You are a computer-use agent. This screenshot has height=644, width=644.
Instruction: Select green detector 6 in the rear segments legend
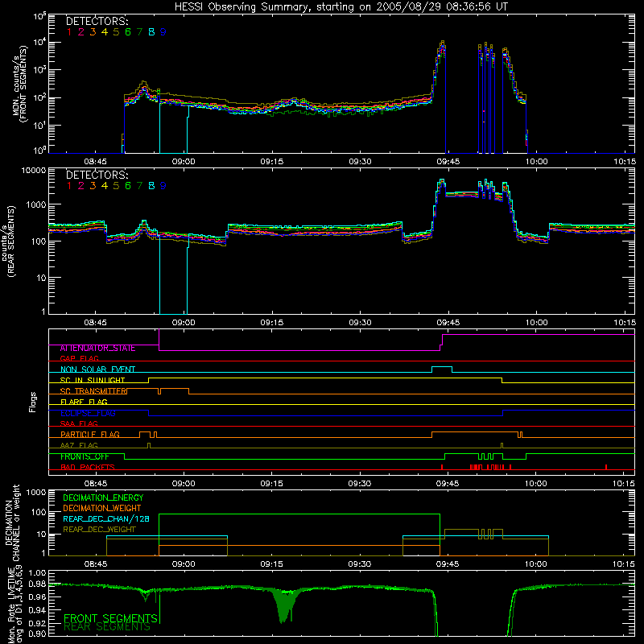[128, 186]
